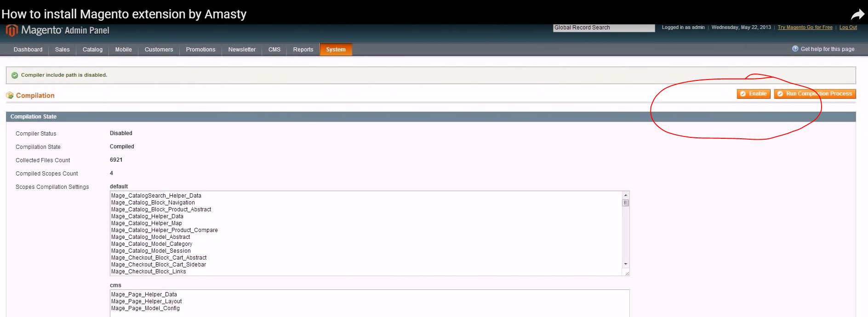The width and height of the screenshot is (868, 317).
Task: Click the default scope scroll-down arrow
Action: click(625, 264)
